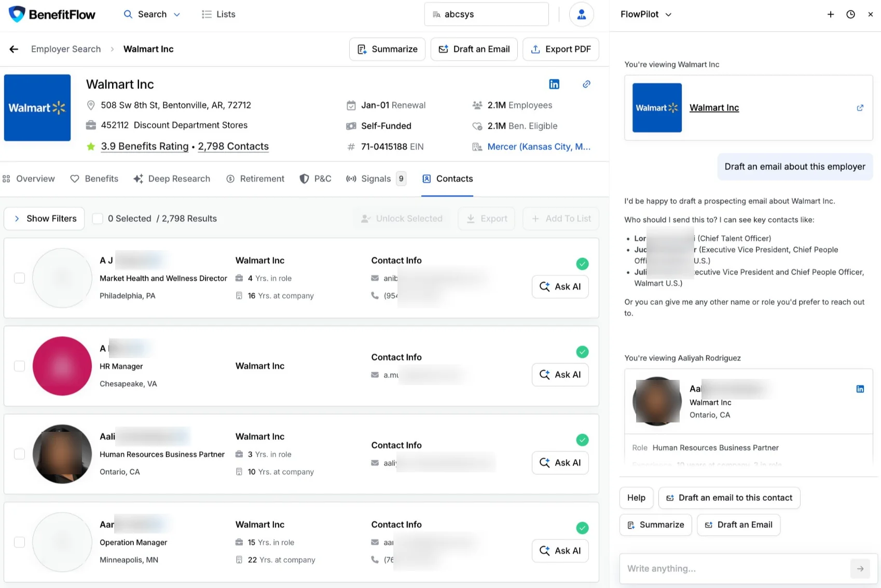Export PDF of the employer page
The image size is (881, 588).
pos(560,49)
